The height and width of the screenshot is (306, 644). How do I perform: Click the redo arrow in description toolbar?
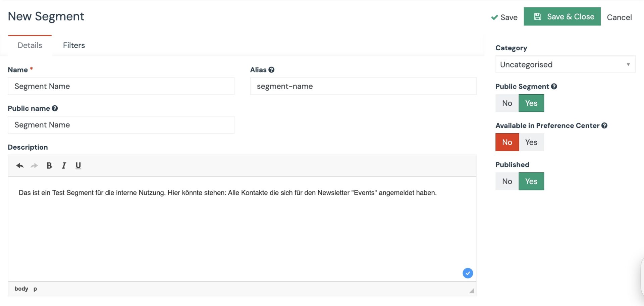(34, 165)
